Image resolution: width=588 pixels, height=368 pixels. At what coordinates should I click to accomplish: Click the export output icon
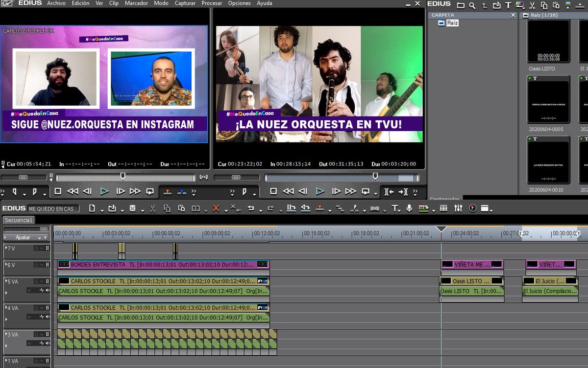coord(423,208)
